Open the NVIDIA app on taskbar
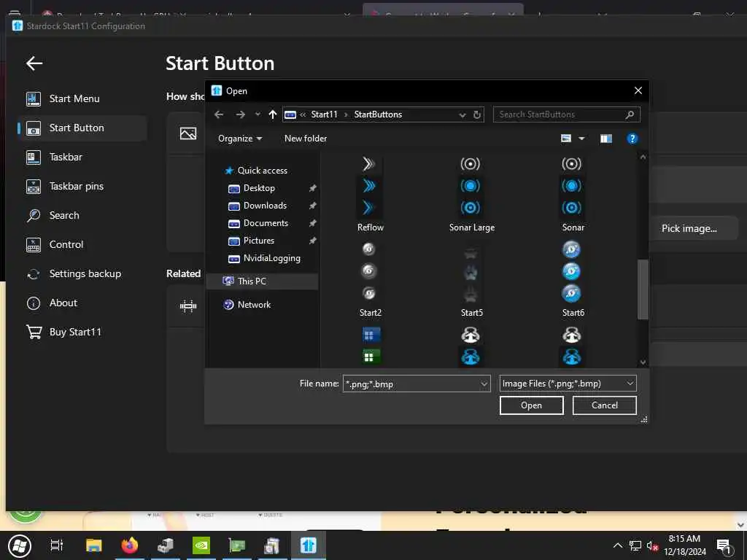 click(x=201, y=545)
